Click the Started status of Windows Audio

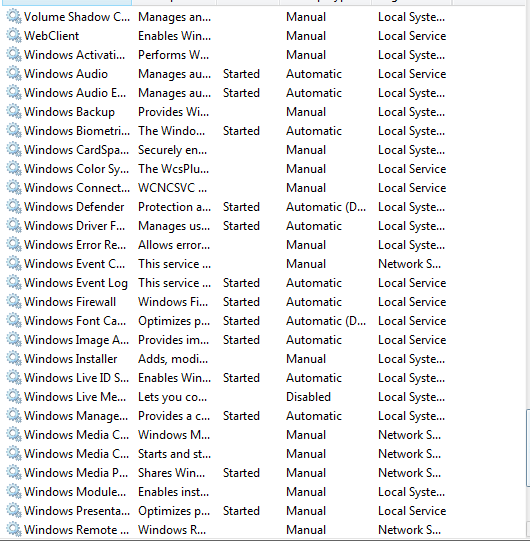tap(241, 74)
